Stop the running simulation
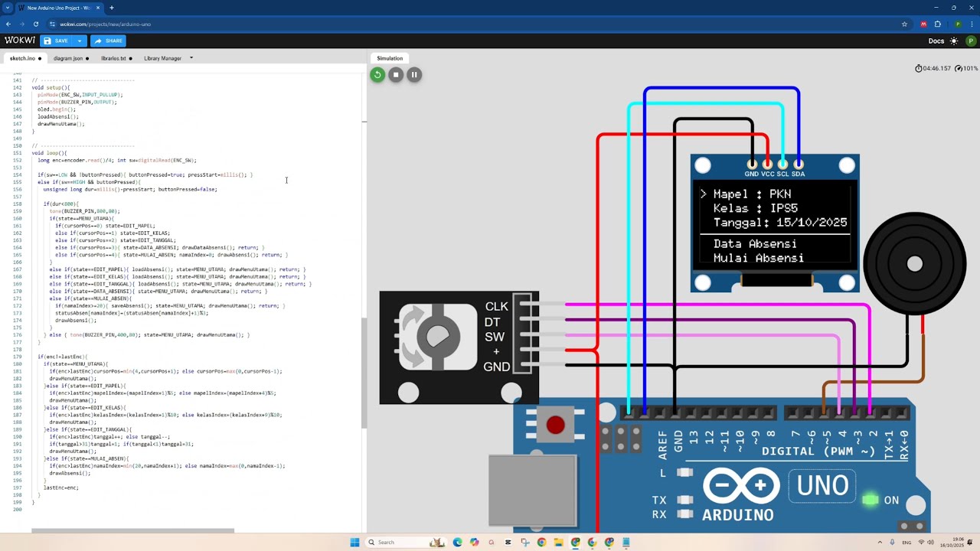Viewport: 980px width, 551px height. [396, 74]
